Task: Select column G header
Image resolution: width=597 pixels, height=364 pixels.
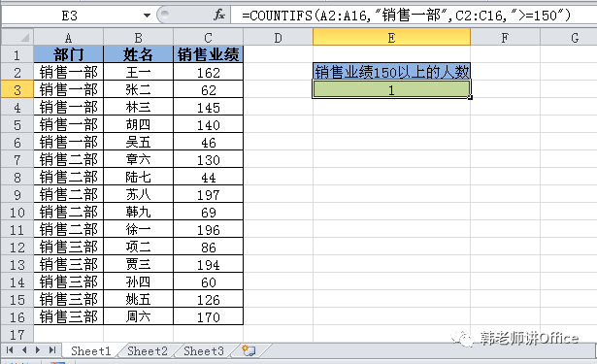Action: pos(569,38)
